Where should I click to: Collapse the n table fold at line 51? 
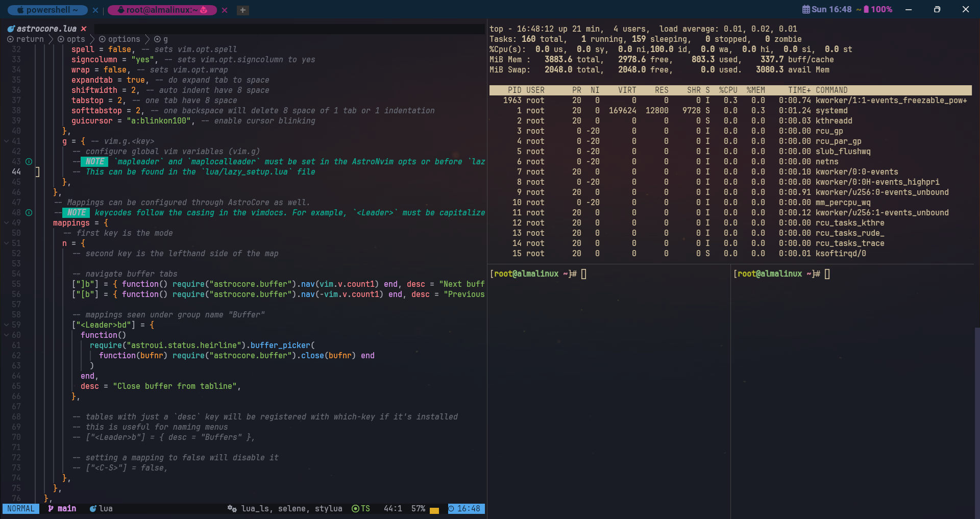click(6, 243)
